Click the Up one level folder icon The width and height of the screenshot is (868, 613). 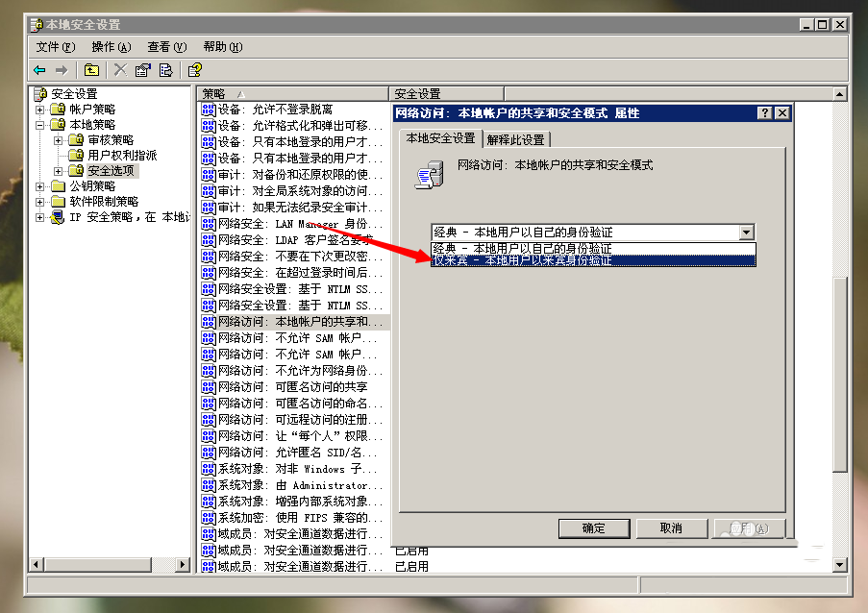[91, 70]
